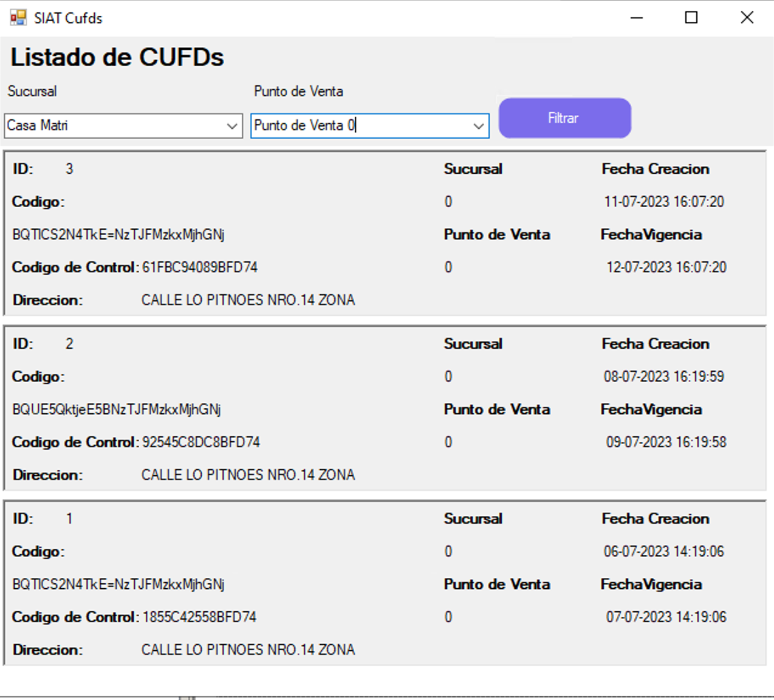
Task: Select control code 1855C42558BFD74
Action: (x=199, y=617)
